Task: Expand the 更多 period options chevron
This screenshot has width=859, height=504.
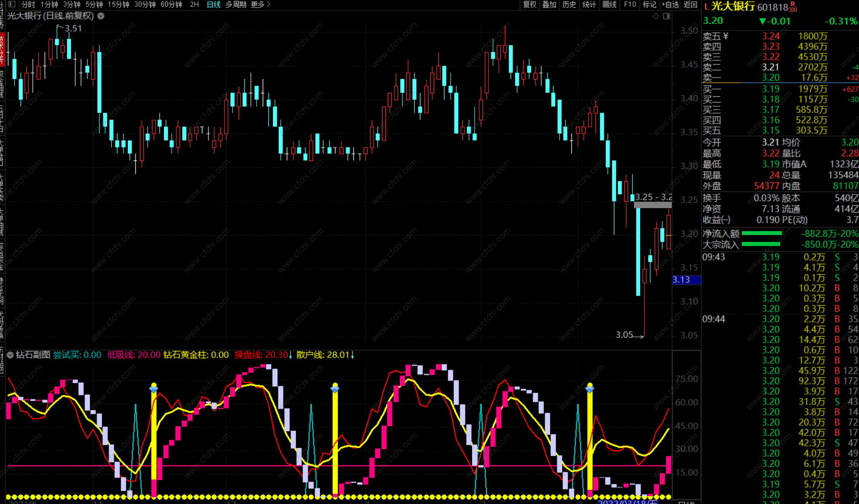Action: click(268, 4)
